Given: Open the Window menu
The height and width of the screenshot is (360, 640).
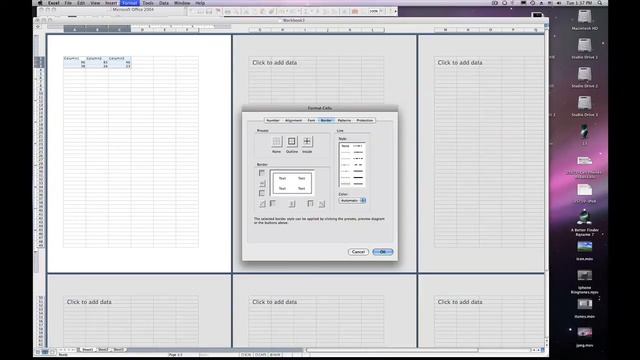Looking at the screenshot, I should tap(182, 3).
